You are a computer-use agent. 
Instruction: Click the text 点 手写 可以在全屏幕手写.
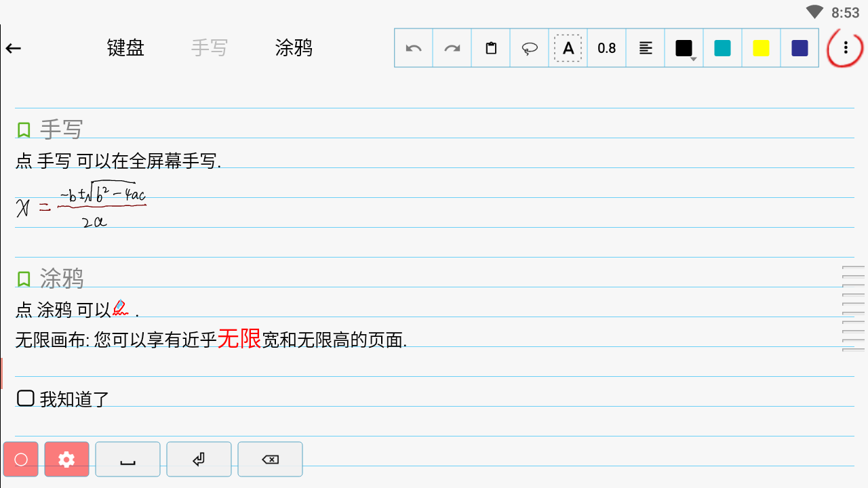click(x=118, y=161)
